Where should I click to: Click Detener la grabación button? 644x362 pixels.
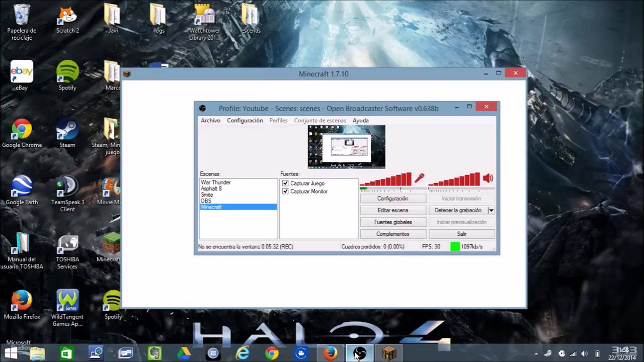coord(458,211)
